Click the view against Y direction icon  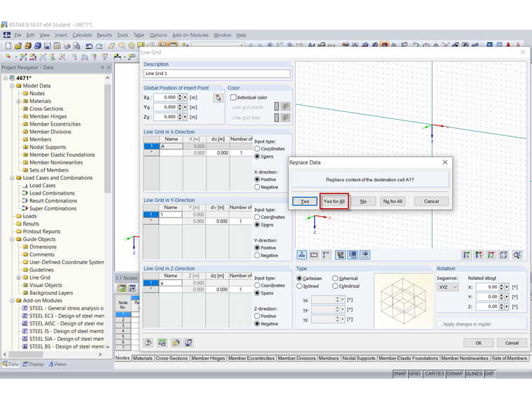coord(479,255)
